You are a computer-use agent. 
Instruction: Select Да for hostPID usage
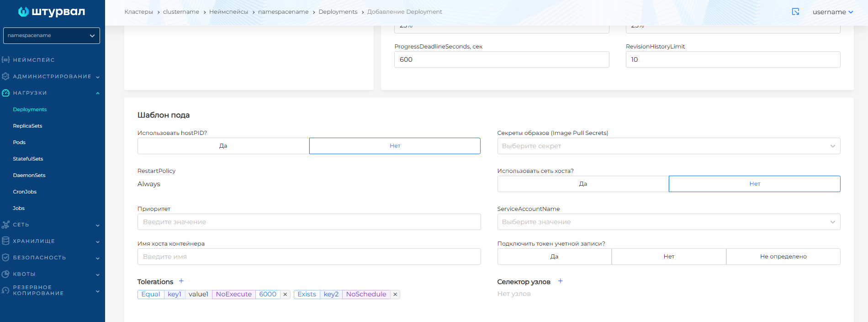223,146
